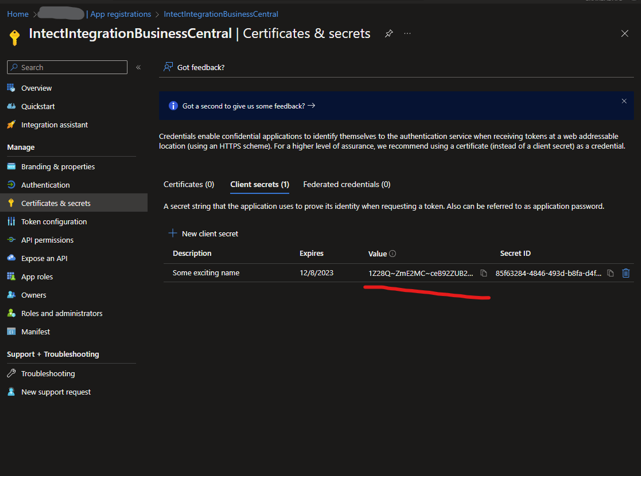Click the Token configuration icon
The width and height of the screenshot is (641, 477).
tap(11, 222)
